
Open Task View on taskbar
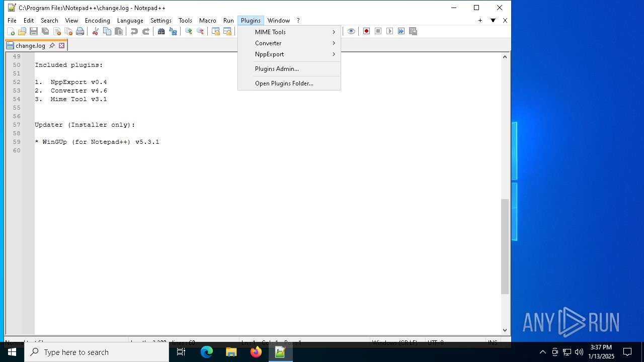[x=181, y=352]
